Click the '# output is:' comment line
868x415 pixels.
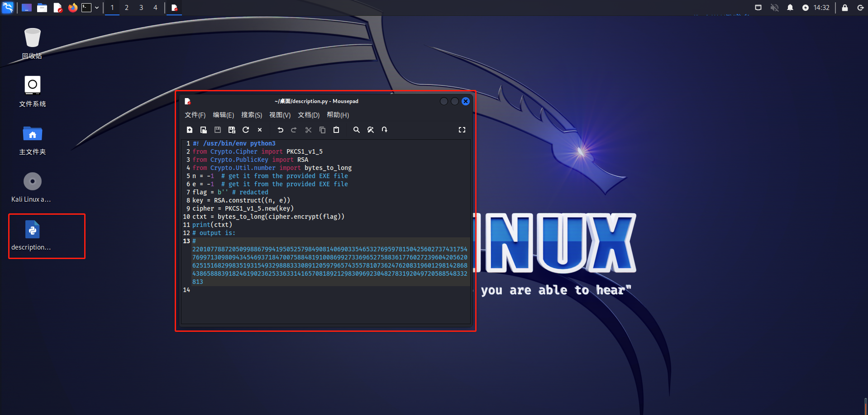[214, 233]
